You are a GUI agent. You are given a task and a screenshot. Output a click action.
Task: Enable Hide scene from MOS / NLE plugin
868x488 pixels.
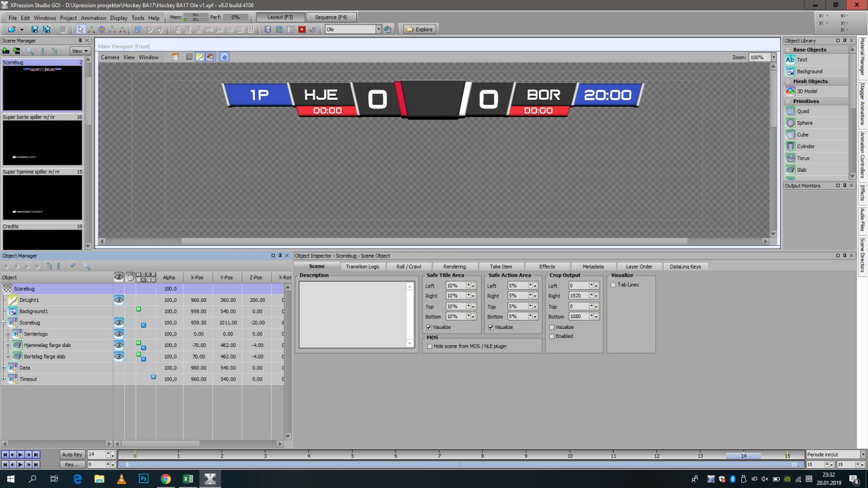pyautogui.click(x=429, y=346)
